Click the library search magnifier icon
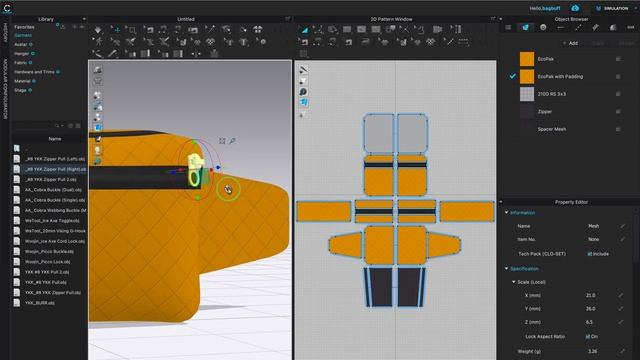This screenshot has height=360, width=640. [57, 126]
